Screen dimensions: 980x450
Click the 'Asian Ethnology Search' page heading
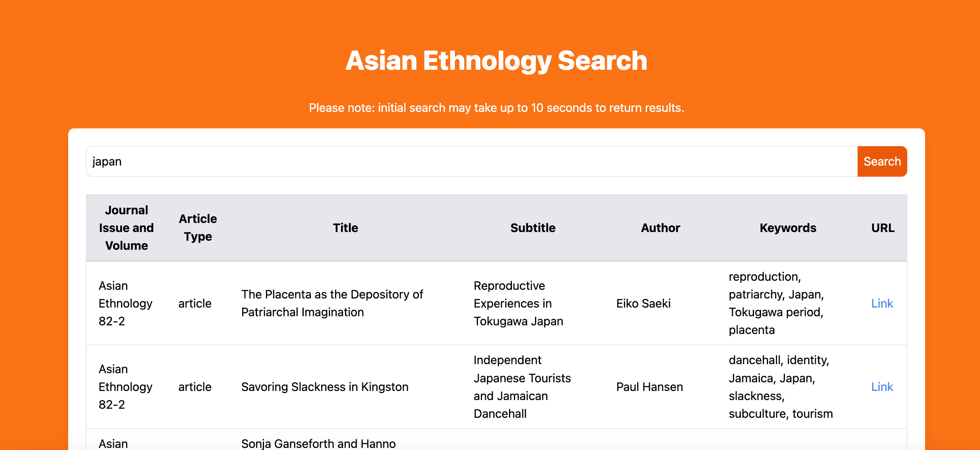[496, 61]
